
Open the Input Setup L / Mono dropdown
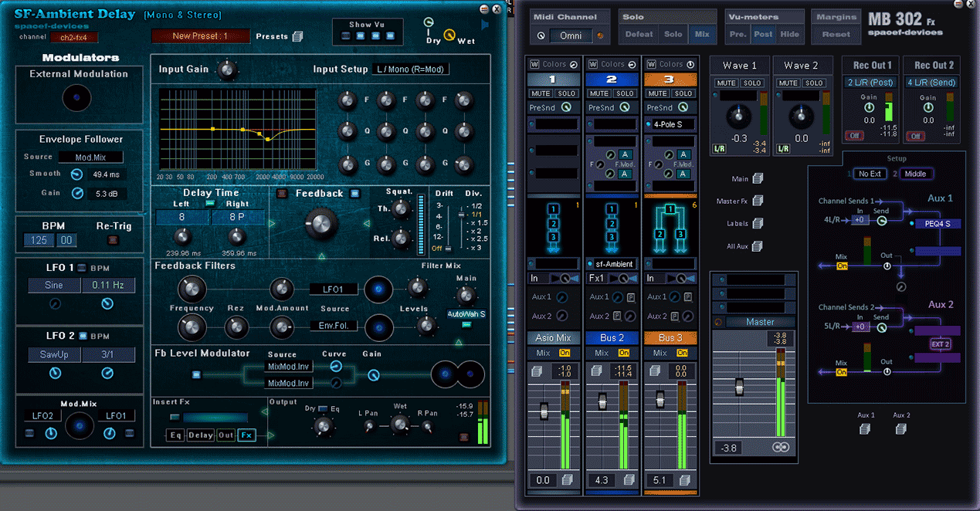point(410,69)
